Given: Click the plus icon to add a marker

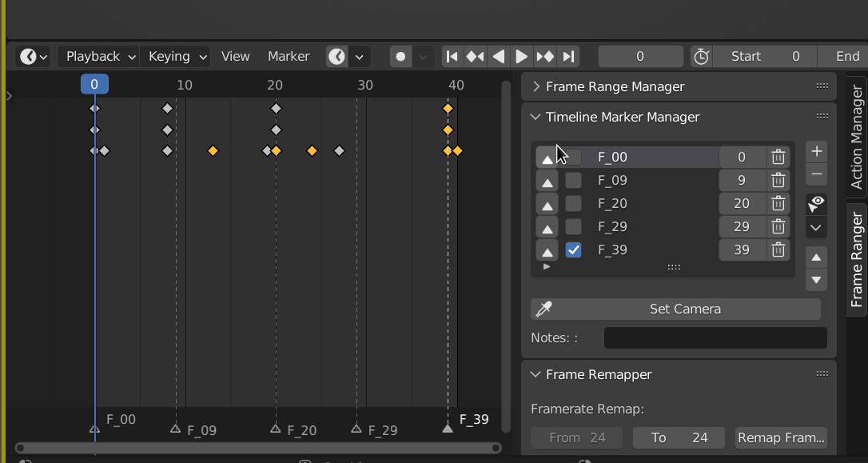Looking at the screenshot, I should (816, 150).
